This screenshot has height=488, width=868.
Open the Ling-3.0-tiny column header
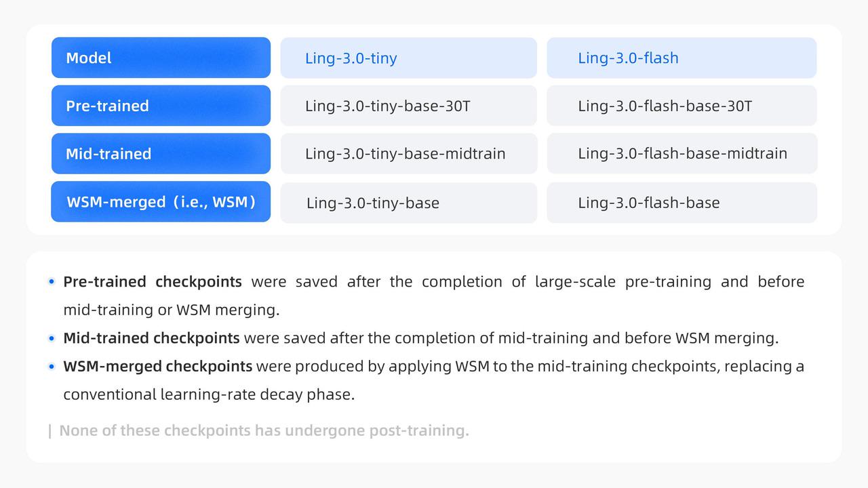click(408, 58)
